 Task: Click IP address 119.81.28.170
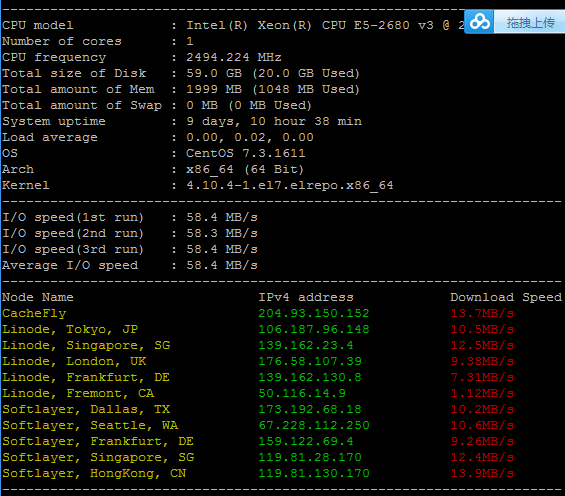[310, 457]
